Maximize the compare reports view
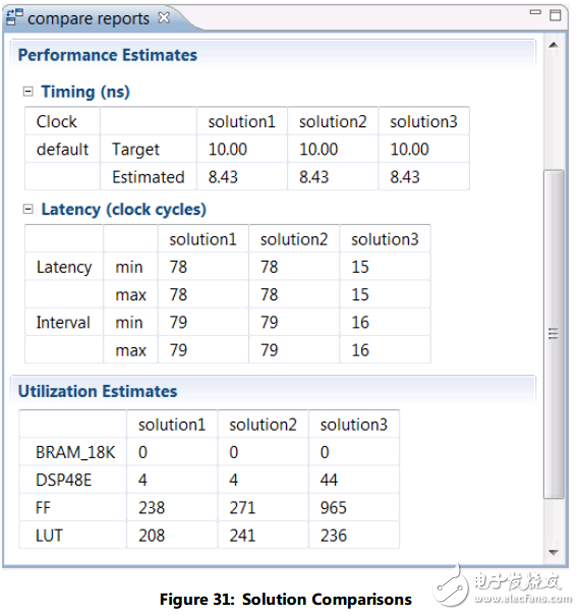 pyautogui.click(x=555, y=15)
